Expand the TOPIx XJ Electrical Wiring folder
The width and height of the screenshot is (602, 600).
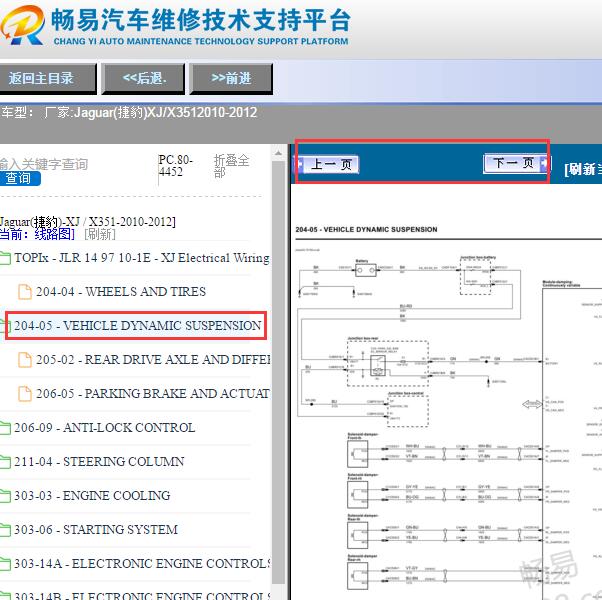tap(142, 258)
